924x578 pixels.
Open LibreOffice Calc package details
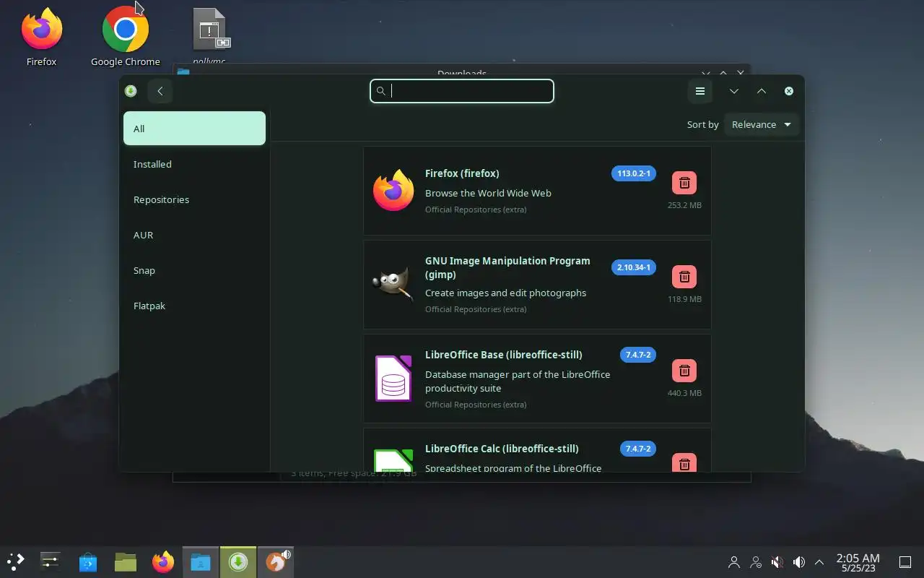pos(537,450)
